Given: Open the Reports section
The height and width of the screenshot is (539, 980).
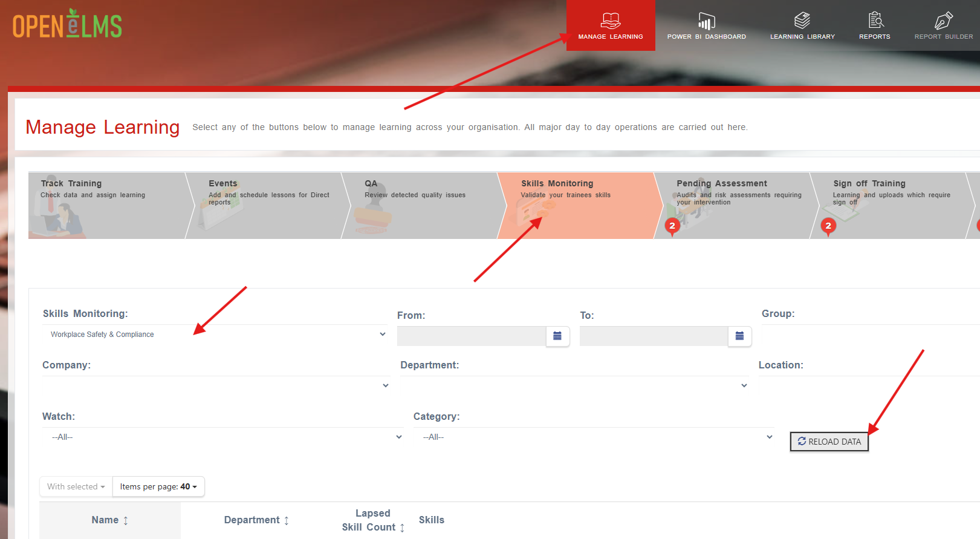Looking at the screenshot, I should point(874,25).
